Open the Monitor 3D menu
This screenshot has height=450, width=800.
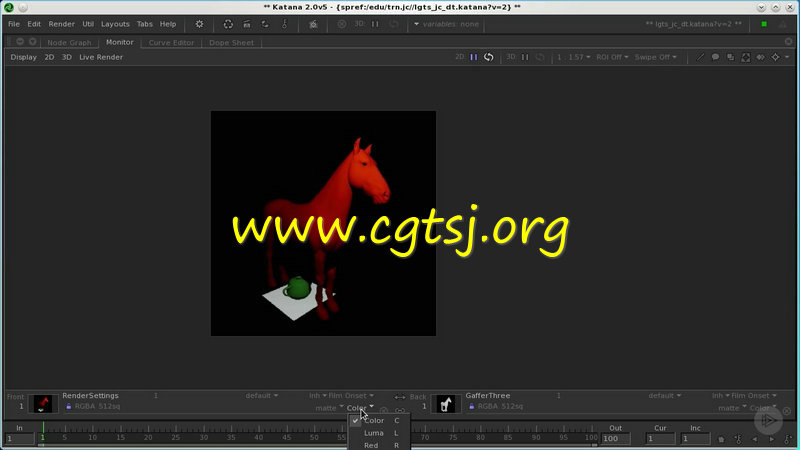pyautogui.click(x=67, y=57)
